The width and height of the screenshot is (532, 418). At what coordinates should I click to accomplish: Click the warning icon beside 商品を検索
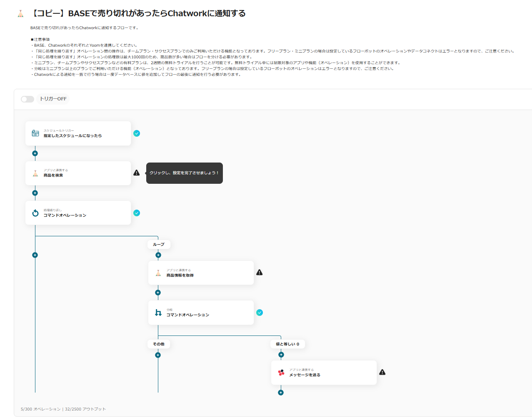(x=137, y=173)
